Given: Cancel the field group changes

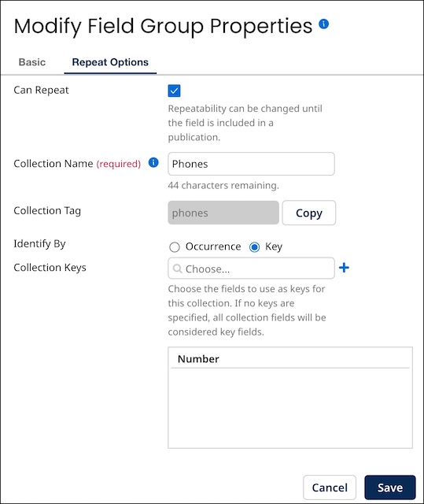Looking at the screenshot, I should point(330,487).
